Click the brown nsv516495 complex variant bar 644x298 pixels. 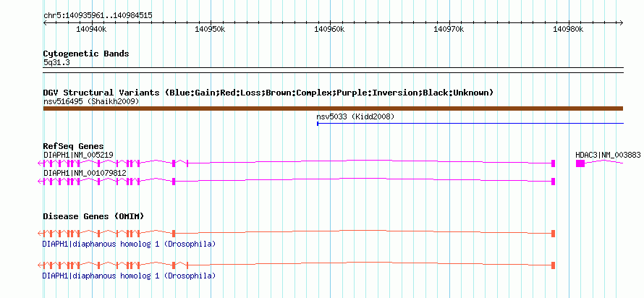[x=333, y=108]
